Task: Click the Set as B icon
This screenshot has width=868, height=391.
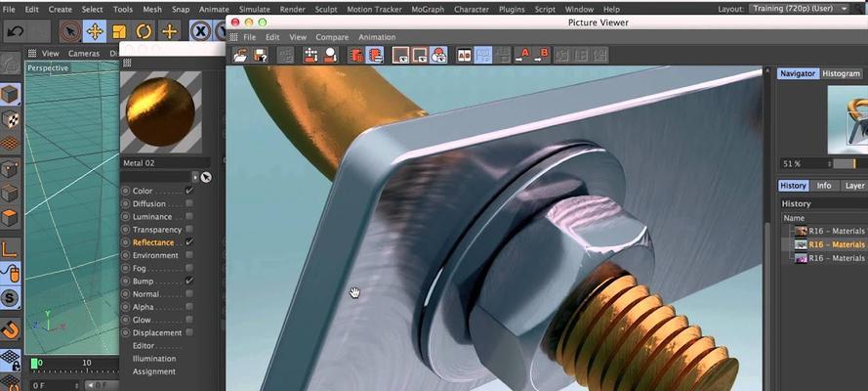Action: coord(541,56)
